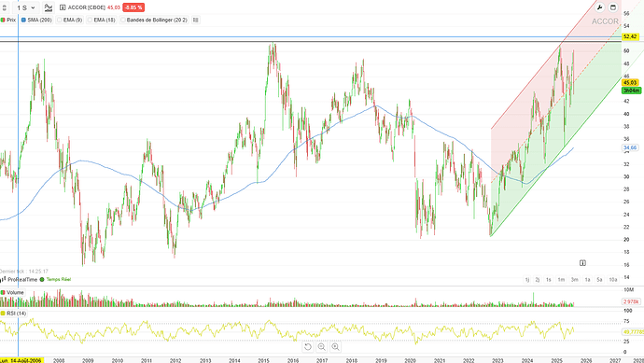Click the green 3h04m countdown label
Viewport: 644px width, 363px height.
[631, 90]
